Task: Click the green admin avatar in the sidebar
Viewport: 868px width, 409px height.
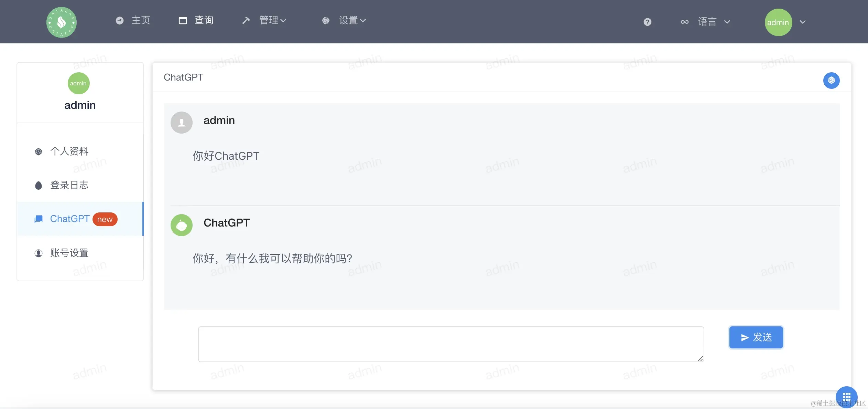Action: point(78,83)
